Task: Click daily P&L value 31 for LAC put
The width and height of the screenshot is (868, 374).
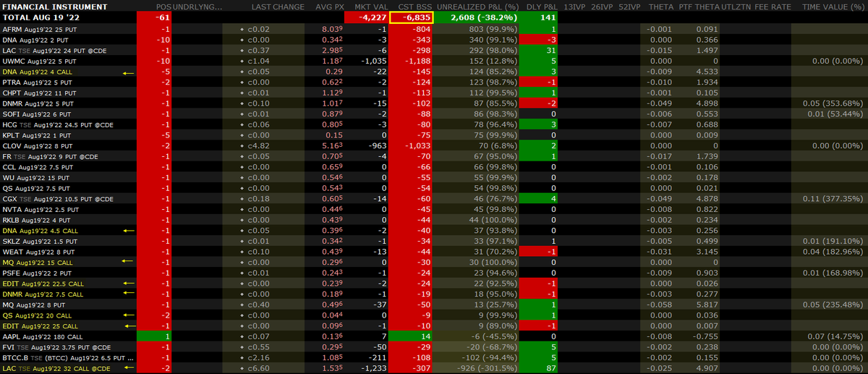Action: [x=540, y=51]
